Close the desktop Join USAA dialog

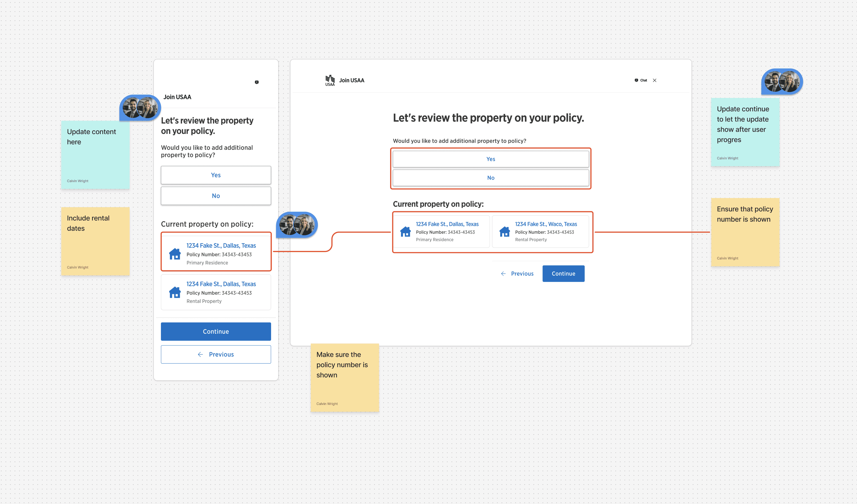pos(654,80)
